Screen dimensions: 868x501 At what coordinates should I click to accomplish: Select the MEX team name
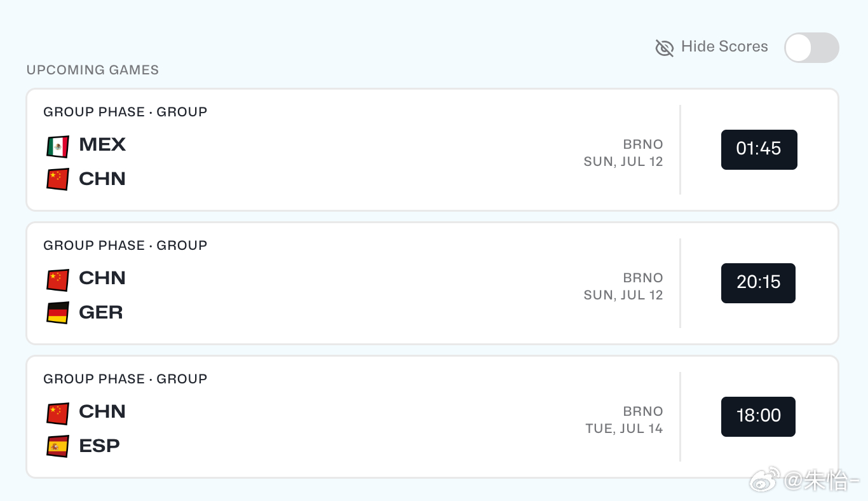102,145
